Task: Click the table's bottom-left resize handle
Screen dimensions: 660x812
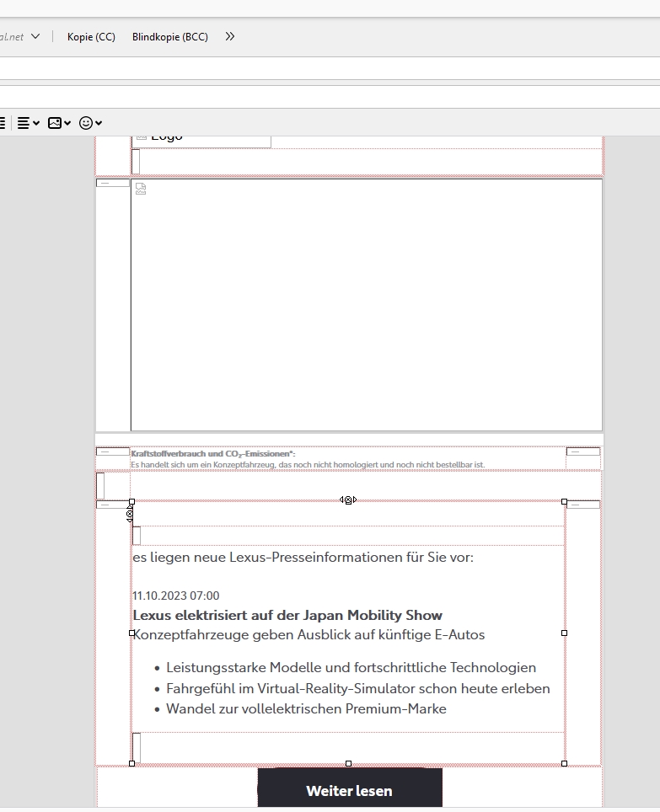Action: tap(131, 763)
